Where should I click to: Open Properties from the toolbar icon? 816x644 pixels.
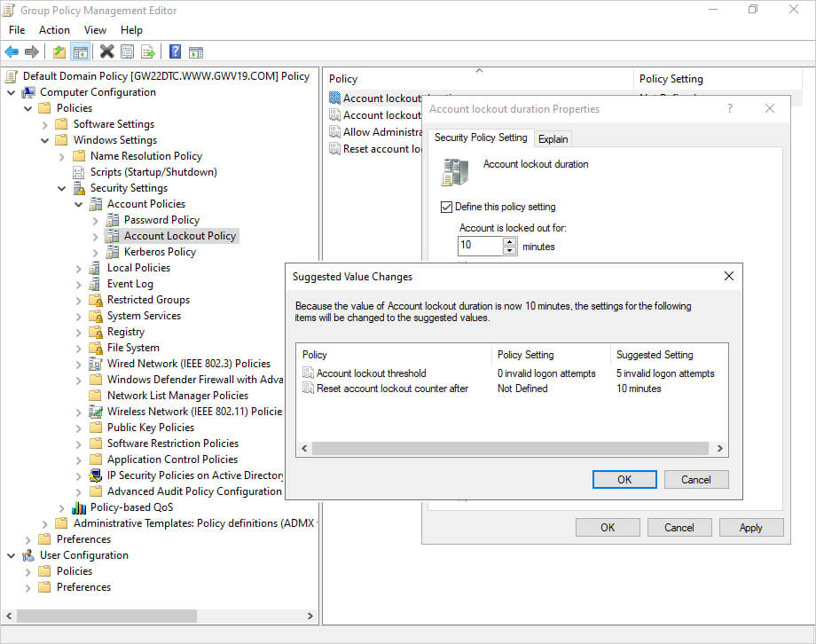pyautogui.click(x=128, y=52)
